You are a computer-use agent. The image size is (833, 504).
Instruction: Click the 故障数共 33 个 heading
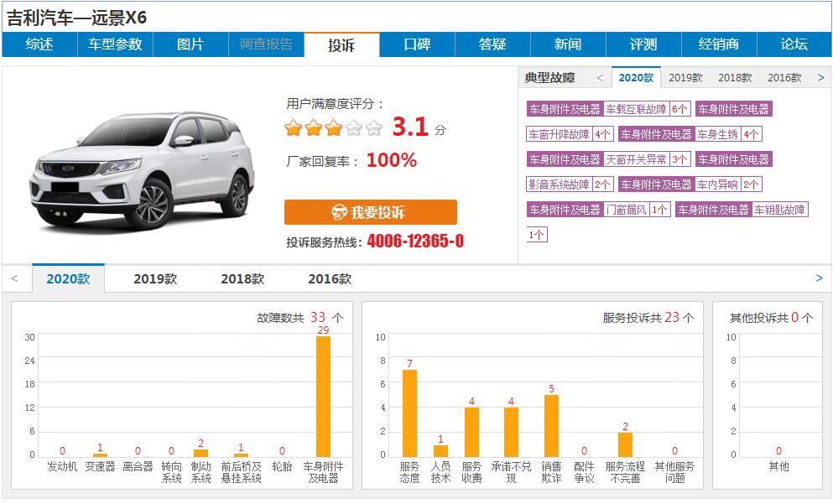click(x=300, y=318)
